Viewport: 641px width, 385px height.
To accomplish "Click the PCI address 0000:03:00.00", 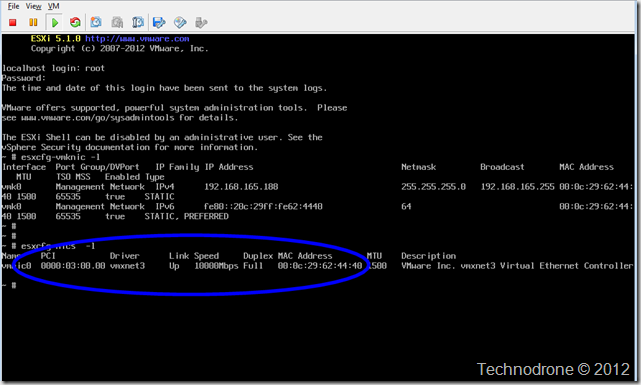I will (73, 266).
